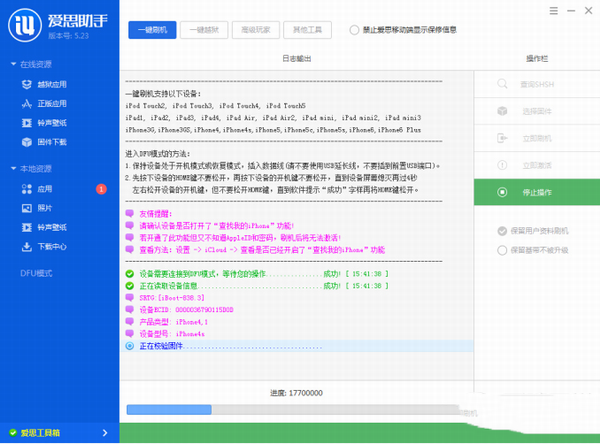Click the pink bubble icon beside 设备ECID
Screen dimensions: 600x444
click(130, 309)
